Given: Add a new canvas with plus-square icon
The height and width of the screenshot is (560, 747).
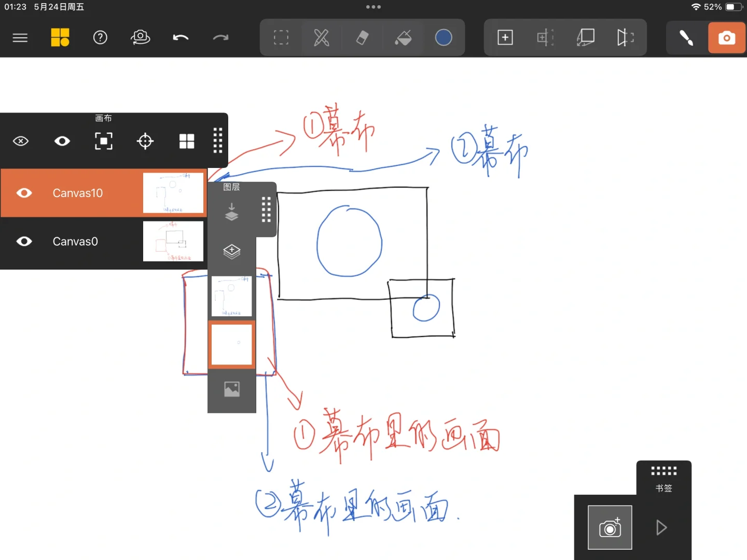Looking at the screenshot, I should pyautogui.click(x=505, y=37).
